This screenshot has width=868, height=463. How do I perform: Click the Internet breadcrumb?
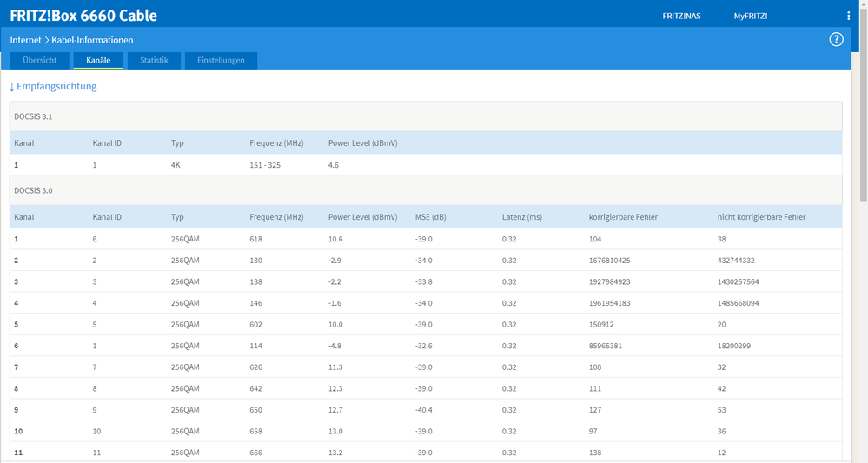pos(25,40)
